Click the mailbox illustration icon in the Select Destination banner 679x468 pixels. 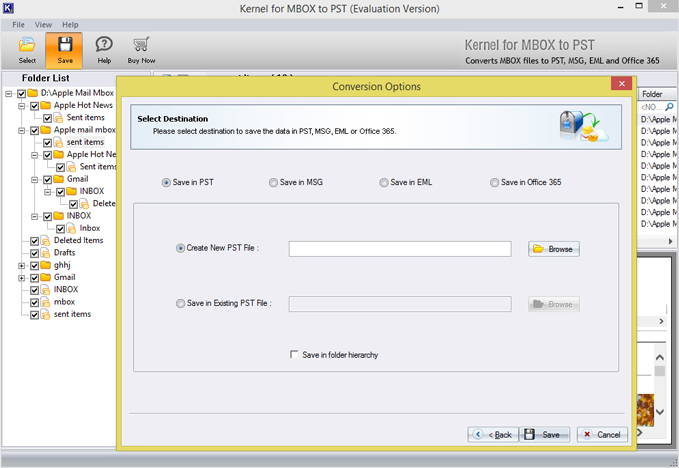(583, 126)
